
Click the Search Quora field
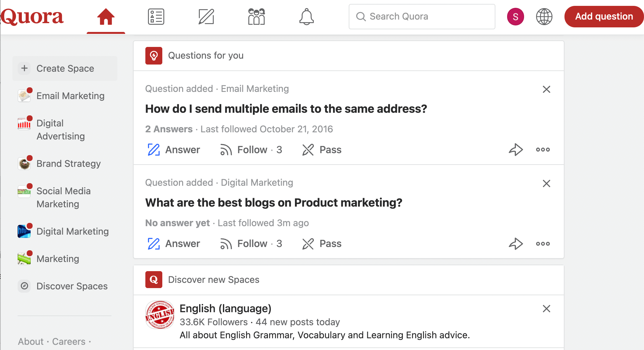point(422,17)
